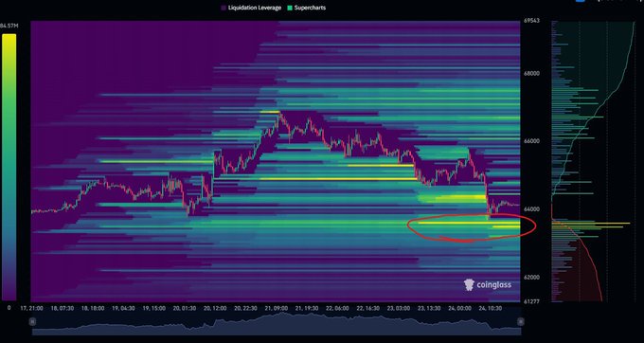Screen dimensions: 644x343
Task: Click the '18, 07:30' time axis label
Action: [x=63, y=308]
